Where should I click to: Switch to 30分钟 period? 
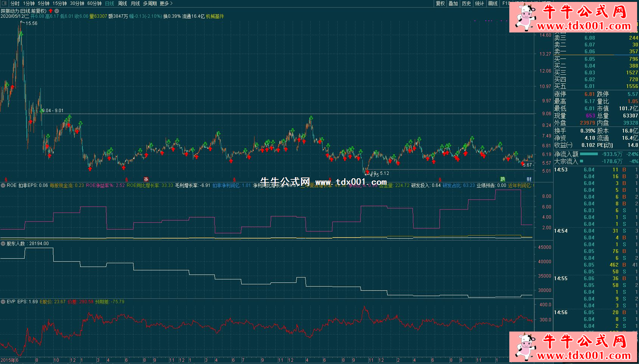(x=77, y=3)
